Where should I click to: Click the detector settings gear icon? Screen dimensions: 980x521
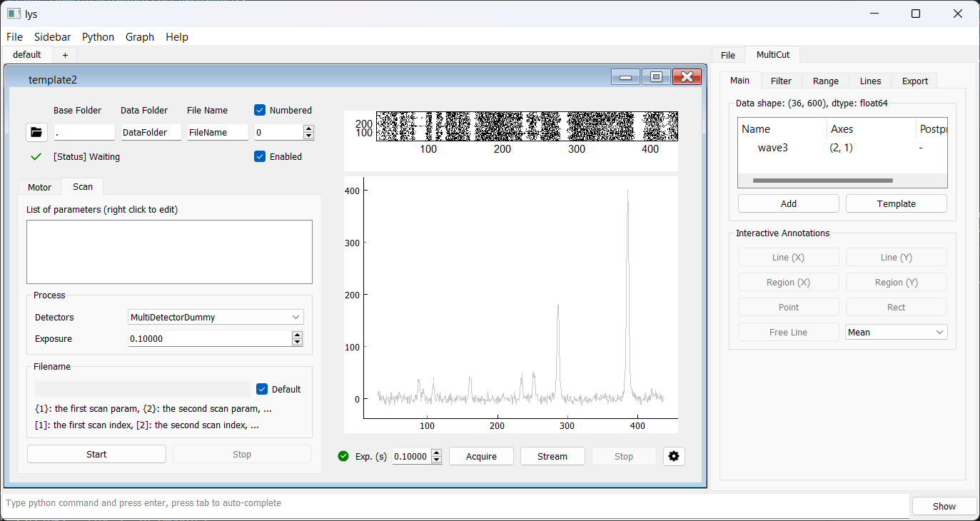tap(673, 456)
